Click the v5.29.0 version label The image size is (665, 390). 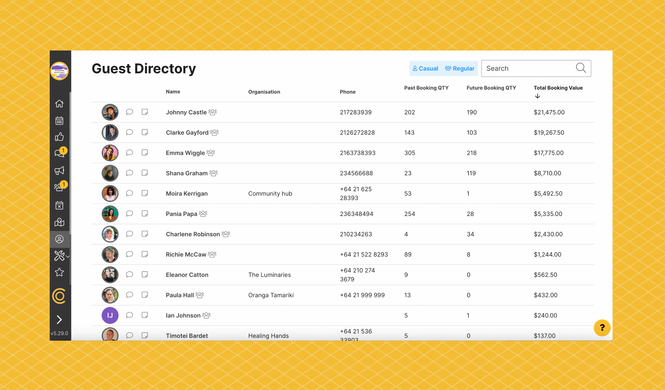point(59,333)
